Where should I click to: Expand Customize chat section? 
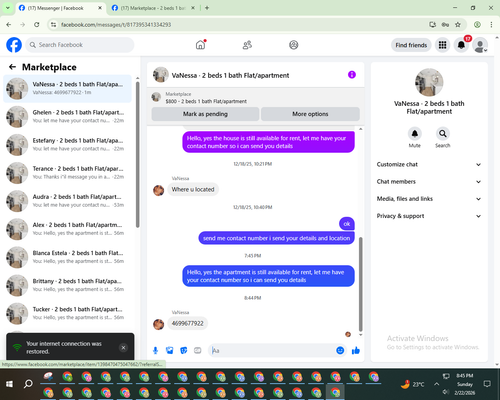point(429,164)
